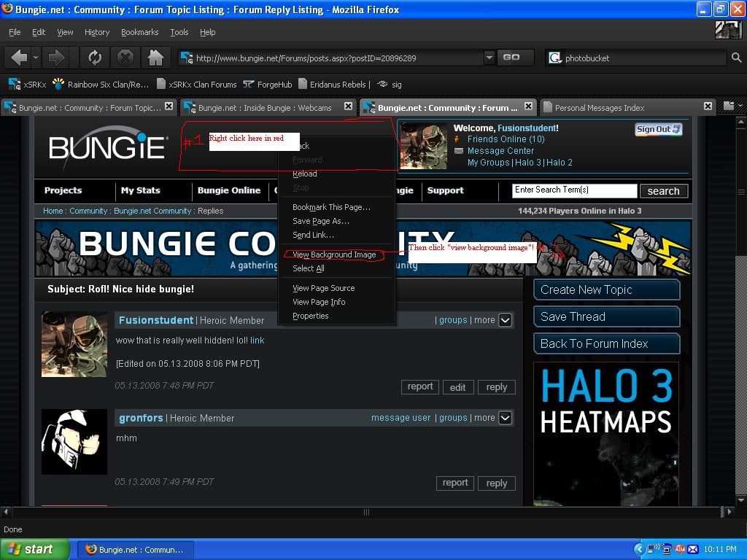Reload the page with the refresh icon
The height and width of the screenshot is (560, 747).
pyautogui.click(x=94, y=58)
